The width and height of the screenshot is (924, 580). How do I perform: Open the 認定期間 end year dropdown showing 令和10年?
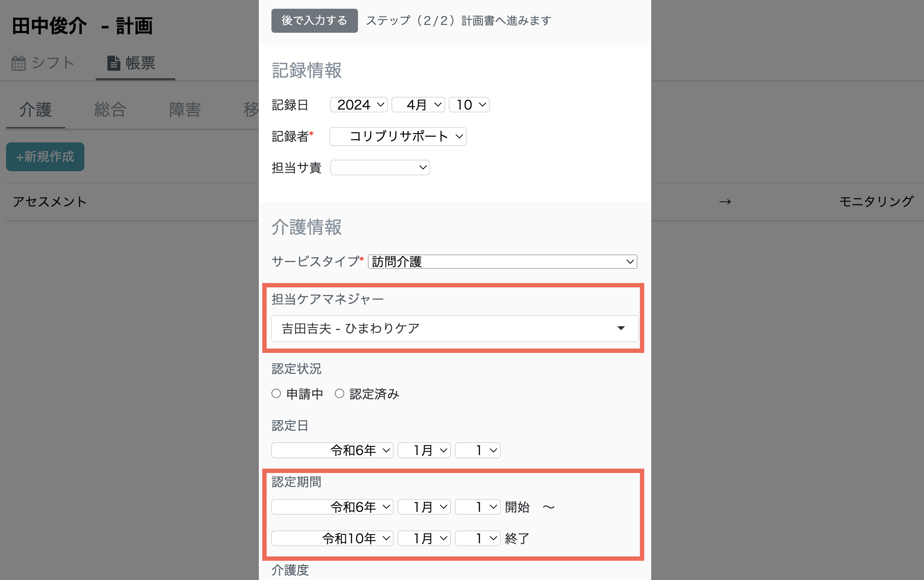point(332,538)
